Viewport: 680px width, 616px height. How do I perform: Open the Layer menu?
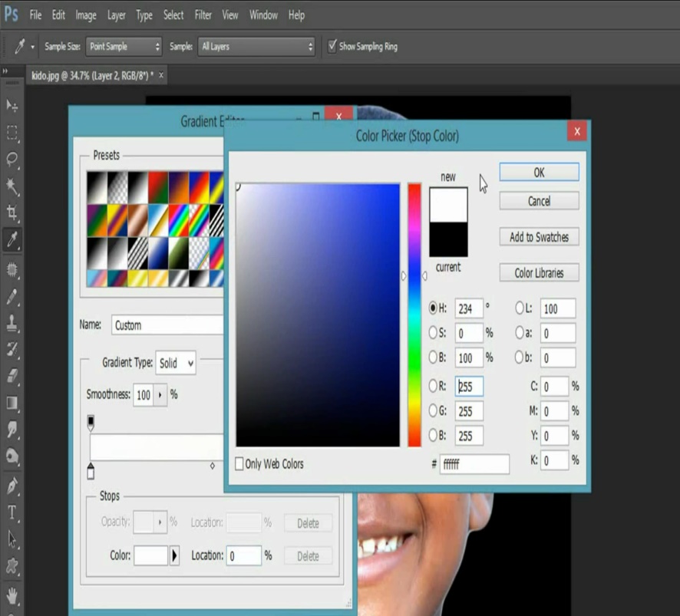[116, 15]
